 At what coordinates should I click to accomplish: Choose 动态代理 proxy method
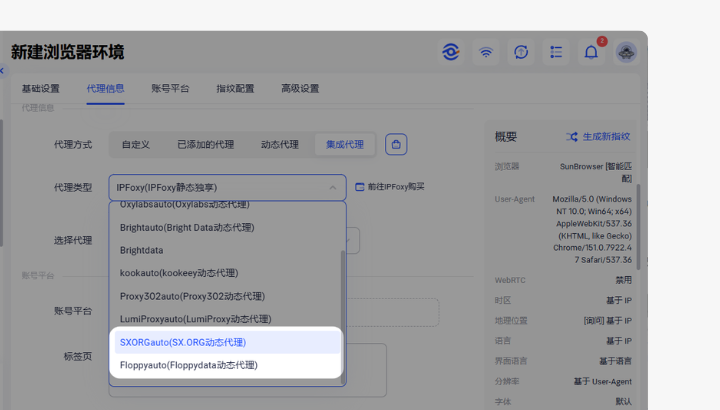tap(280, 145)
